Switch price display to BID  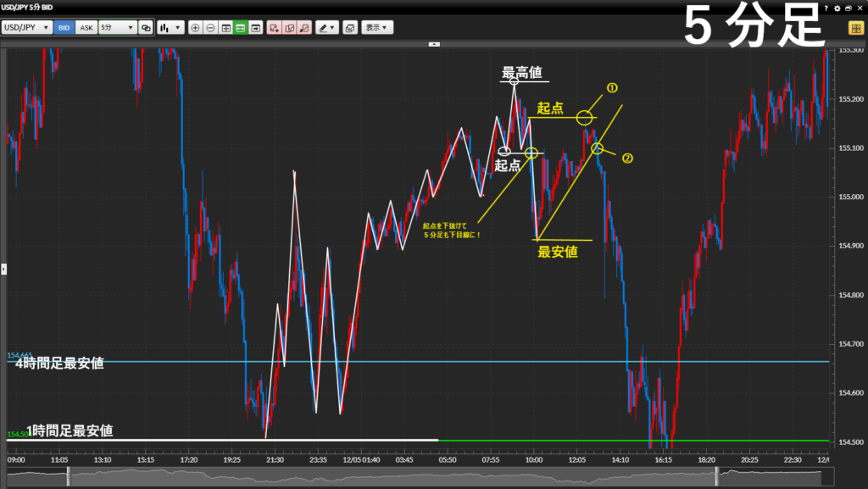(64, 27)
